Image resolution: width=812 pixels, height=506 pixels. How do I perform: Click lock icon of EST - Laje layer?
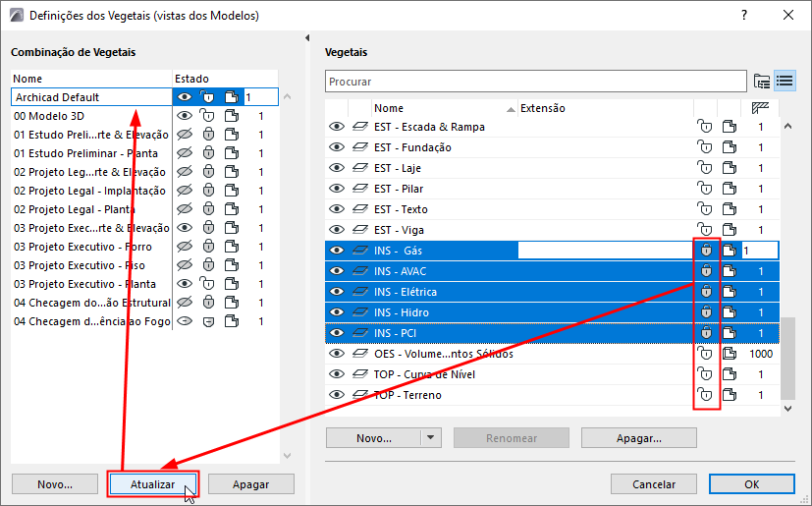705,168
